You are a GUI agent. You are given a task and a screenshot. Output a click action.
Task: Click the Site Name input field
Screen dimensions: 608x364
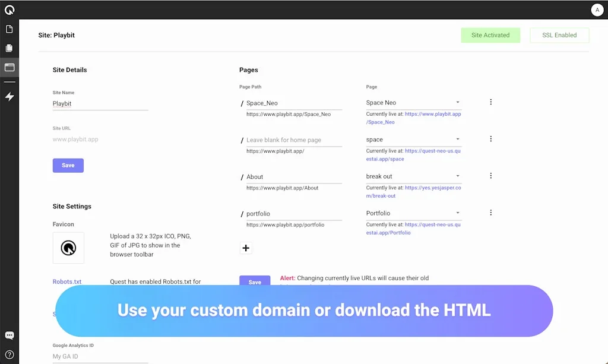coord(100,104)
